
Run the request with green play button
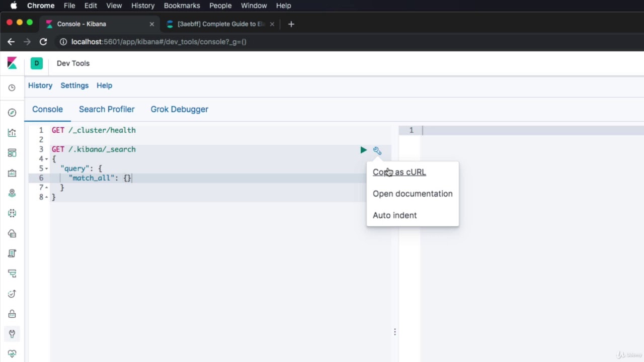coord(363,150)
